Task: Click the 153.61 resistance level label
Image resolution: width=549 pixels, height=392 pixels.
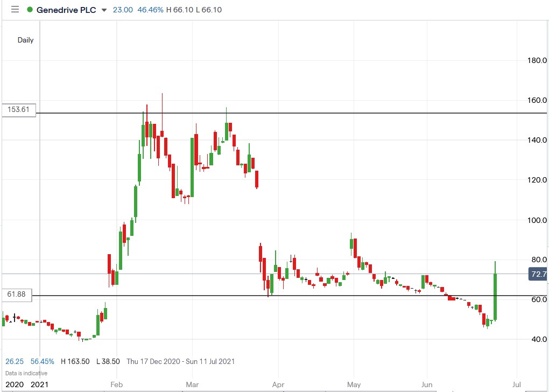Action: [18, 110]
